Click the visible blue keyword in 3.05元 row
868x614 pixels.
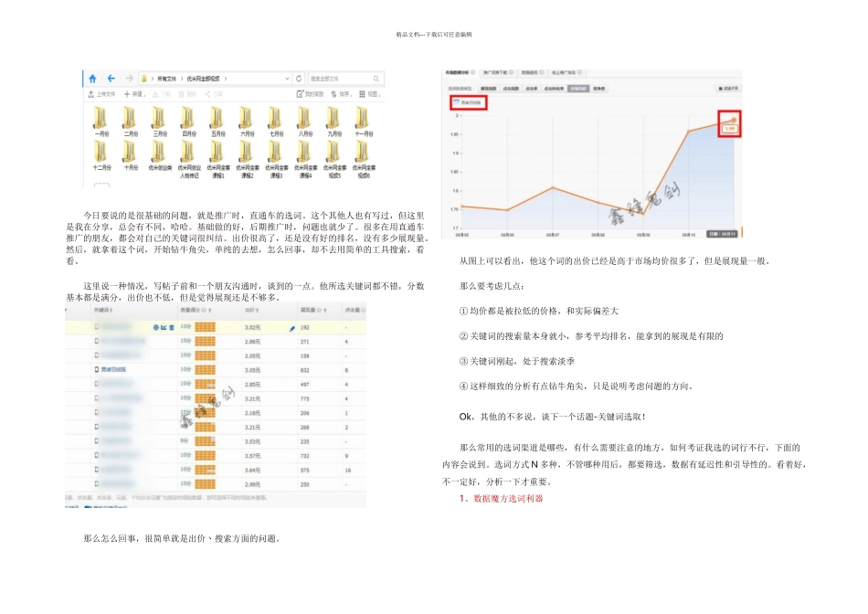tap(113, 369)
